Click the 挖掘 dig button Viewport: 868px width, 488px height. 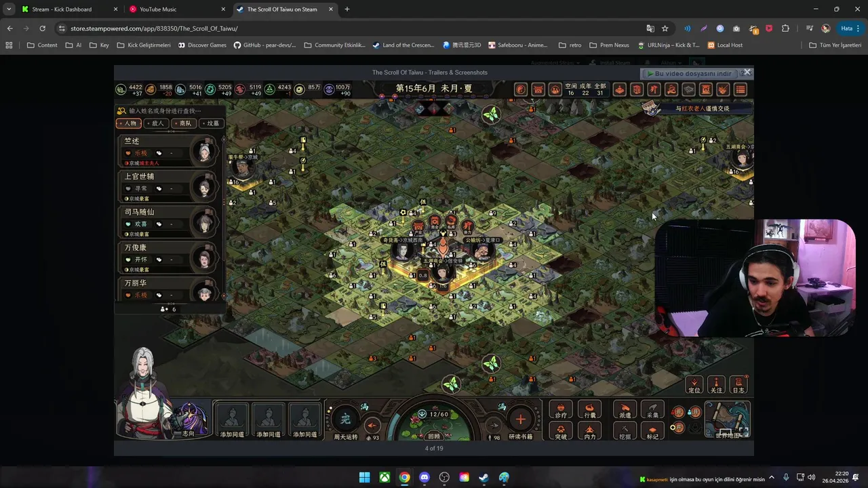625,432
